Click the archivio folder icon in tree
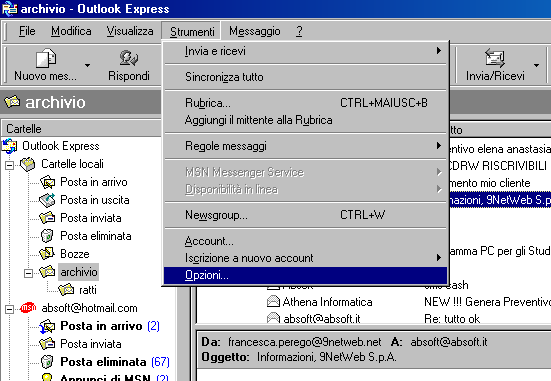Screen dimensions: 551x381 (47, 272)
